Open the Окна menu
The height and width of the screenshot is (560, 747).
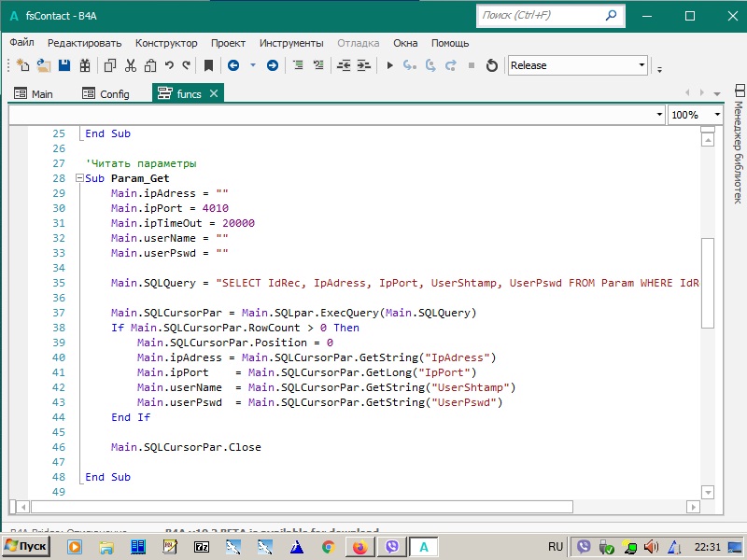click(405, 43)
